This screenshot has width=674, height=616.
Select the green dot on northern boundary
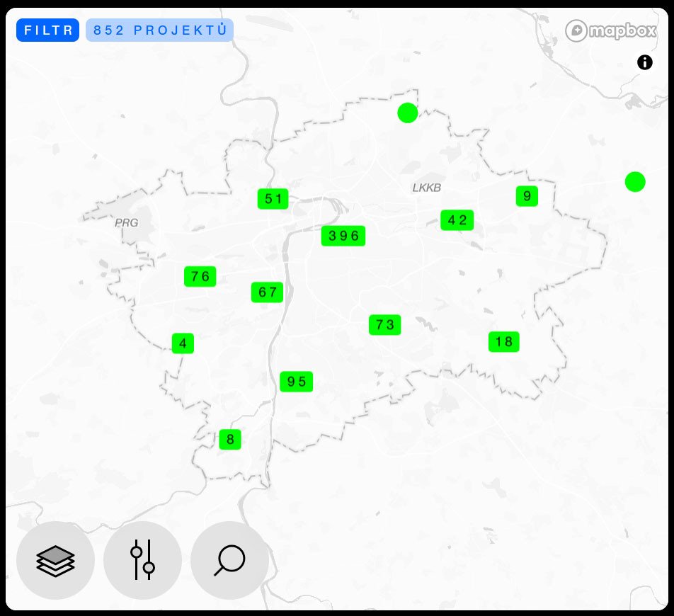[408, 113]
